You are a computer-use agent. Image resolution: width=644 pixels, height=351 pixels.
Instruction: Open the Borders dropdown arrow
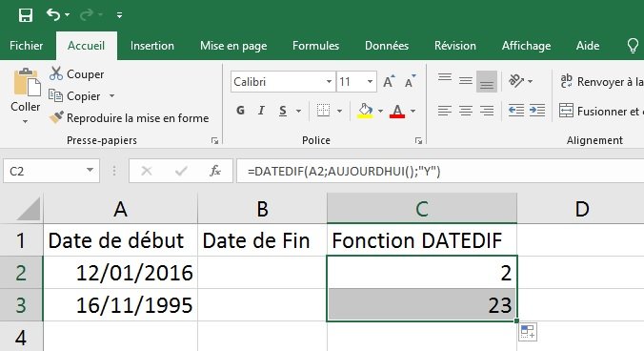pyautogui.click(x=340, y=111)
